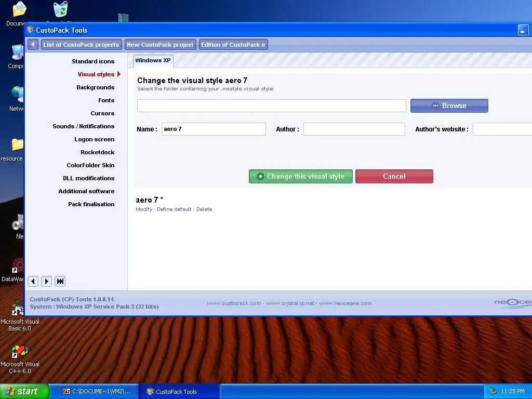The image size is (532, 399).
Task: Open Logon screen section
Action: click(95, 139)
